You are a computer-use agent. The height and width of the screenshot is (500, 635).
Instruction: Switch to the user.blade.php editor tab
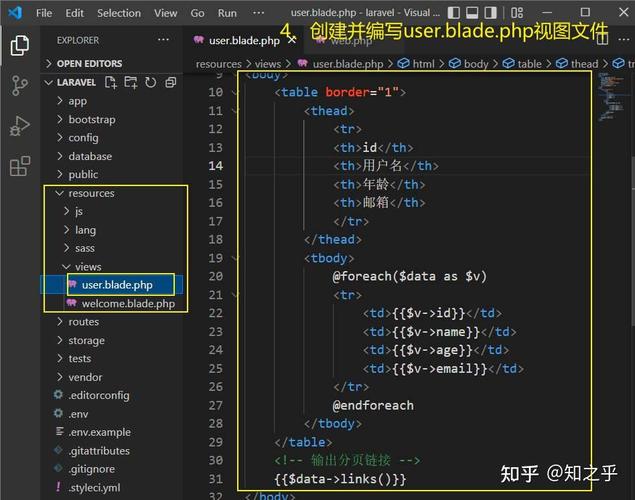[244, 40]
